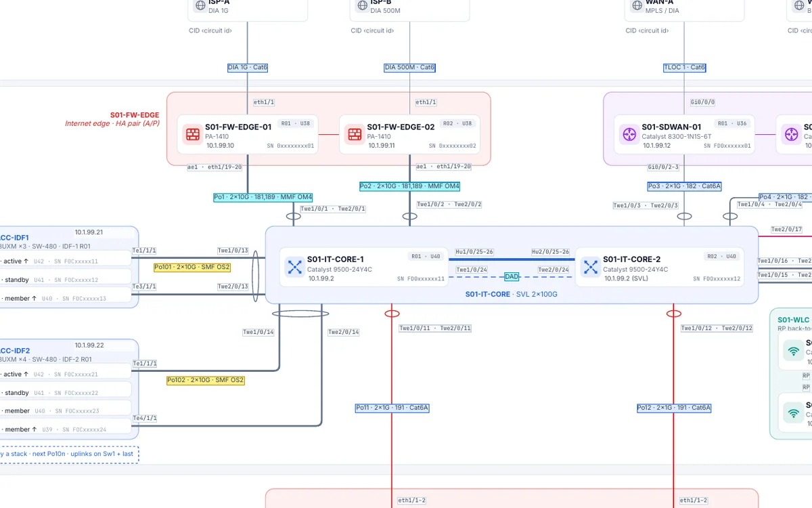Click the lower Wi-Fi icon in S01-WLC group
The width and height of the screenshot is (812, 508).
coord(792,412)
